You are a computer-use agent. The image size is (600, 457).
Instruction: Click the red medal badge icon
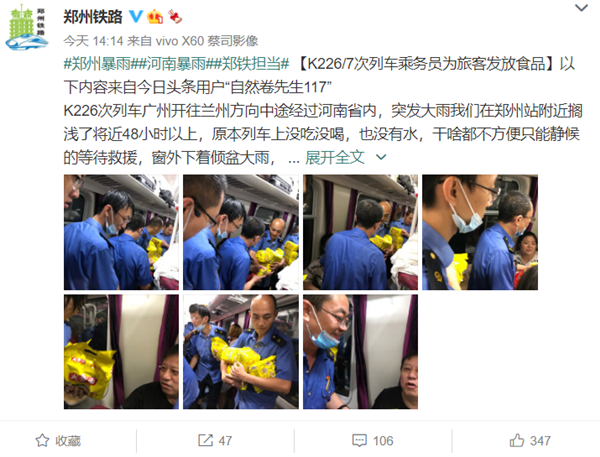(x=175, y=16)
